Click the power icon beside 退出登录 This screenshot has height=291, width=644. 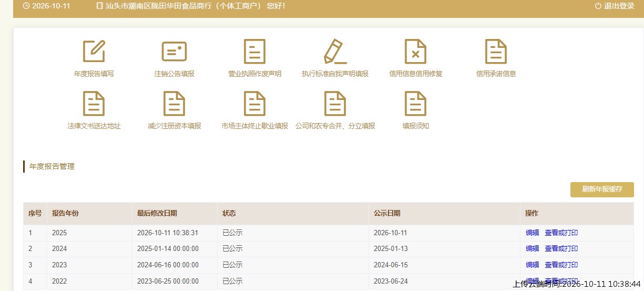coord(598,6)
